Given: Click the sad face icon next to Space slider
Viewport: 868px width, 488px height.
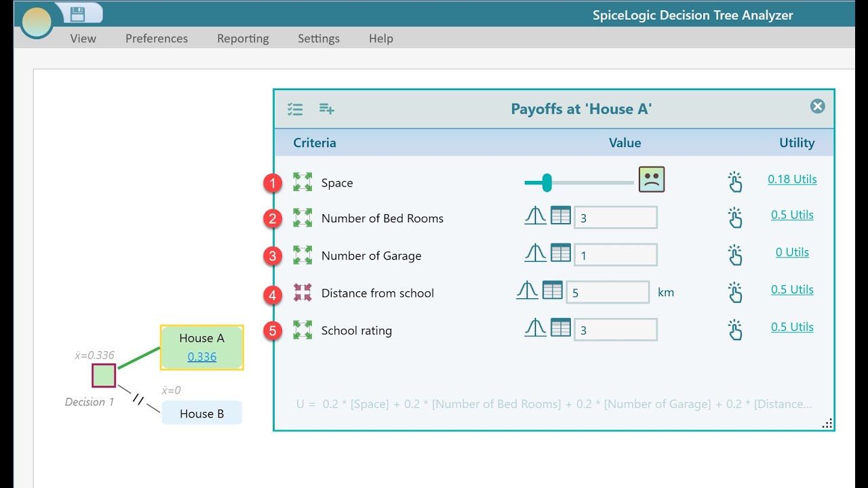Looking at the screenshot, I should 652,180.
